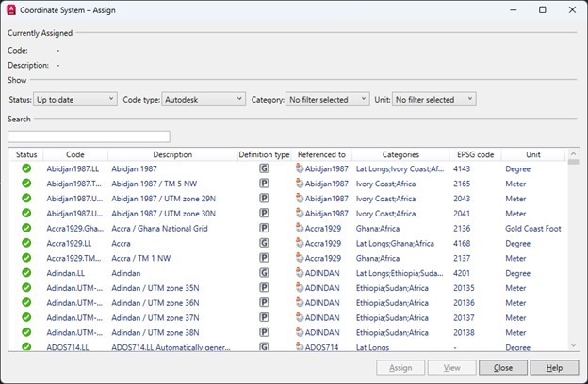Click P definition icon for Adindan UTM zone 37N

pos(264,318)
